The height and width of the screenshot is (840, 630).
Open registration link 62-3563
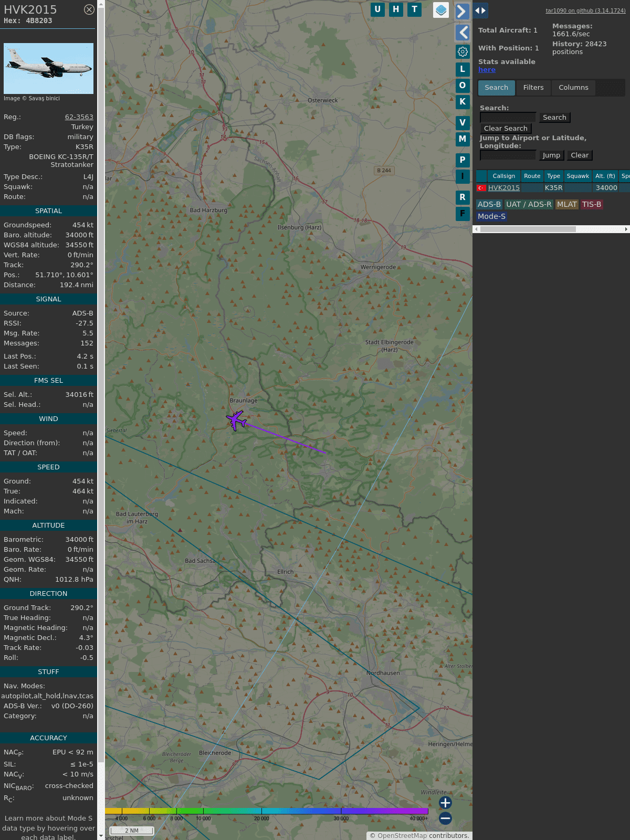[79, 117]
